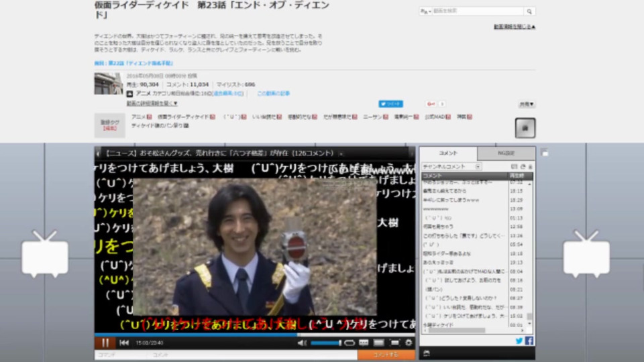Toggle the repeat playback icon
The width and height of the screenshot is (644, 362).
coord(349,343)
